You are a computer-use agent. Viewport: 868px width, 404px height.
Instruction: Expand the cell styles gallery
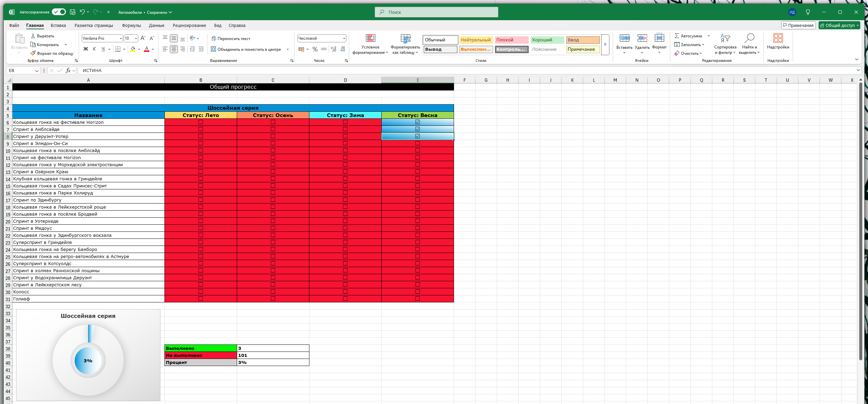(x=605, y=44)
